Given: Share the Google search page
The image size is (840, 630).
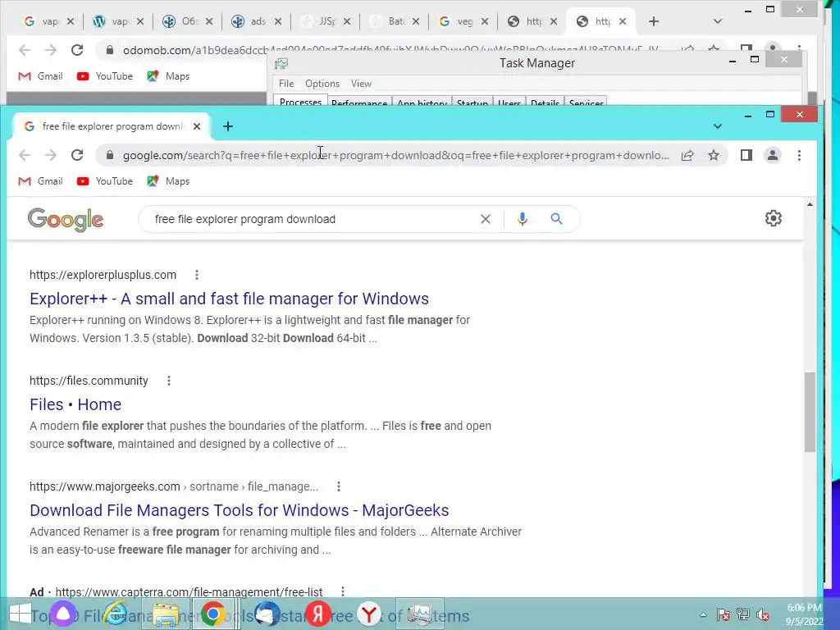Looking at the screenshot, I should pyautogui.click(x=687, y=155).
